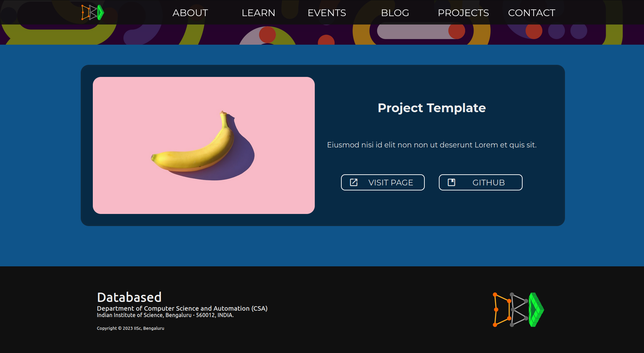Navigate to the LEARN section
The width and height of the screenshot is (644, 353).
click(x=258, y=13)
